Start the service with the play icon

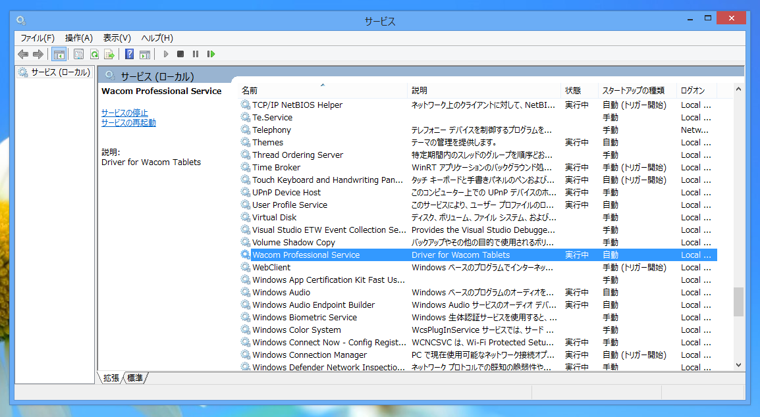pos(166,54)
